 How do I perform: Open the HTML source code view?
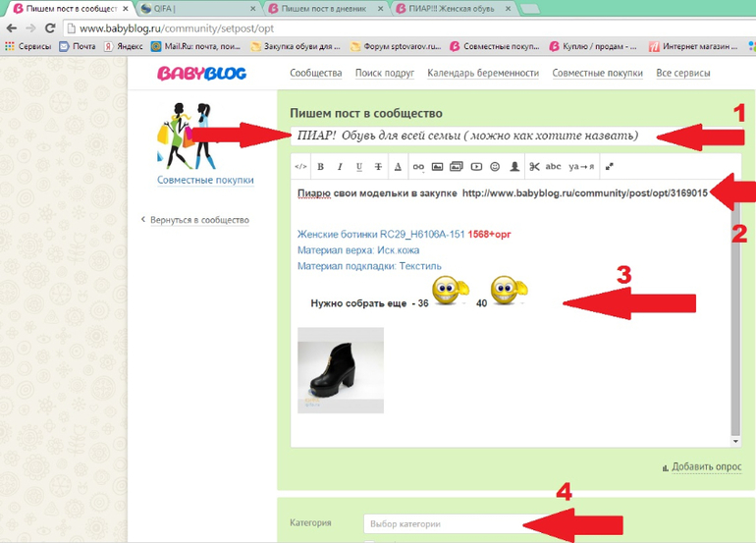pyautogui.click(x=300, y=167)
